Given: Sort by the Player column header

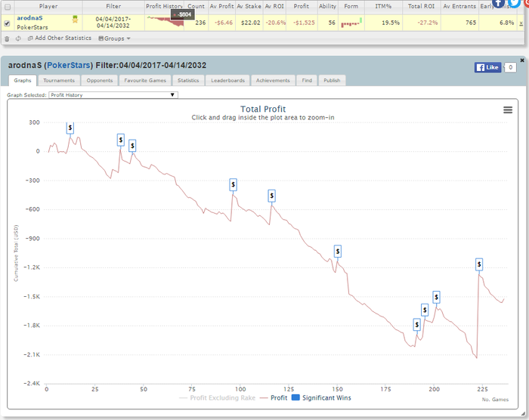Looking at the screenshot, I should coord(48,6).
